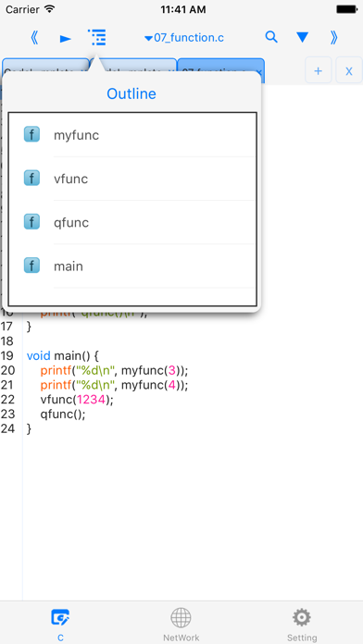This screenshot has width=363, height=644.
Task: Jump to main in the Outline
Action: tap(132, 266)
